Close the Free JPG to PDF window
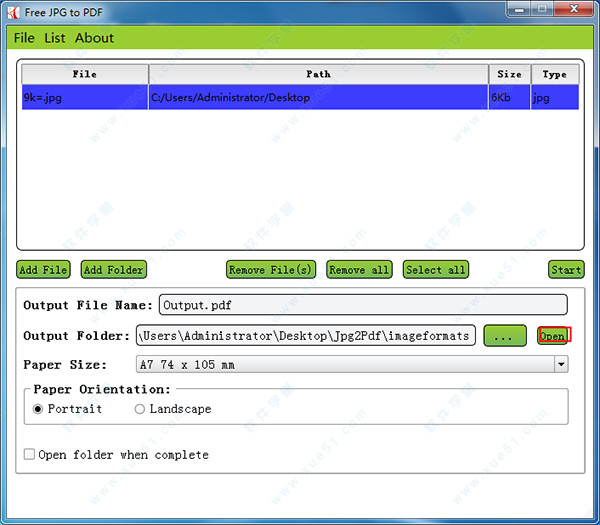 click(574, 9)
